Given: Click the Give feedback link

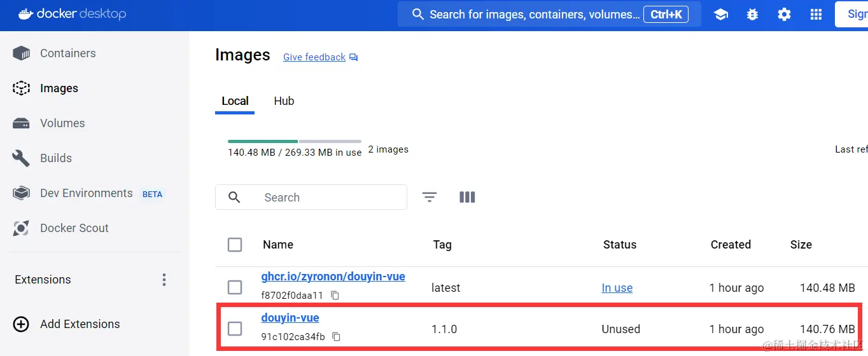Looking at the screenshot, I should point(314,57).
